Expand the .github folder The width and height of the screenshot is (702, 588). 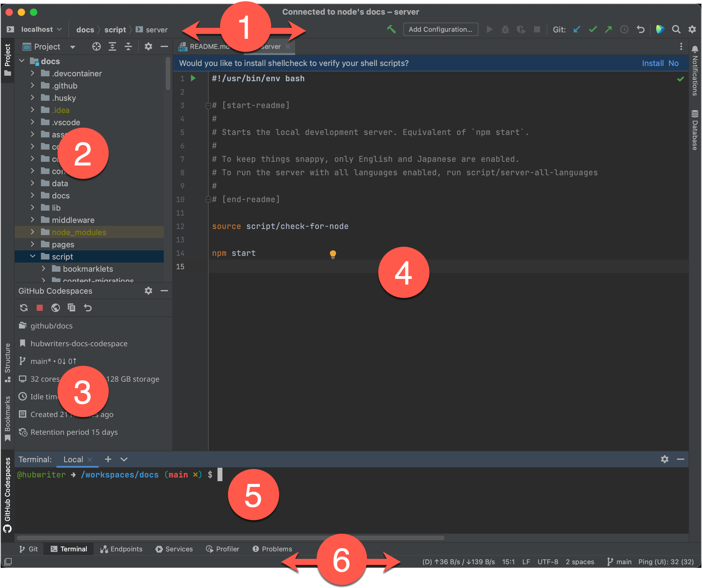(x=32, y=85)
